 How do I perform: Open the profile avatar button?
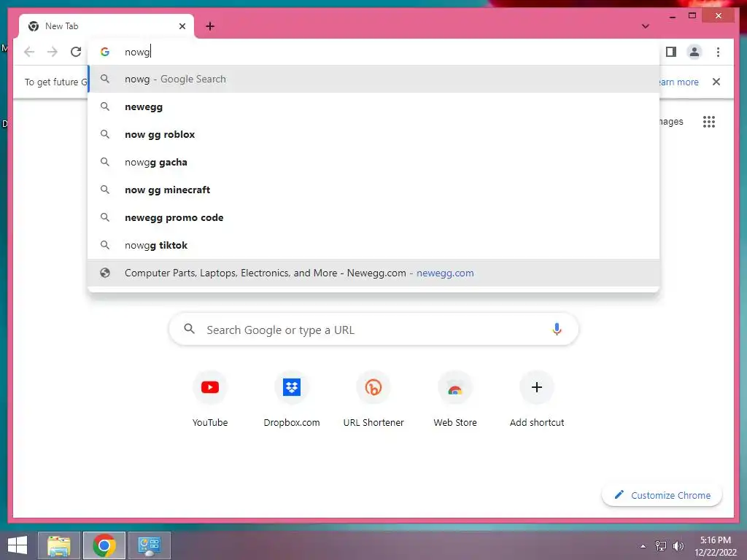(x=694, y=52)
